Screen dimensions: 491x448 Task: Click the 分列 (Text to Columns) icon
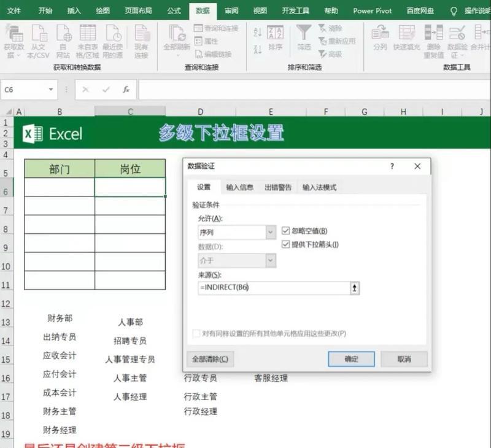click(380, 33)
